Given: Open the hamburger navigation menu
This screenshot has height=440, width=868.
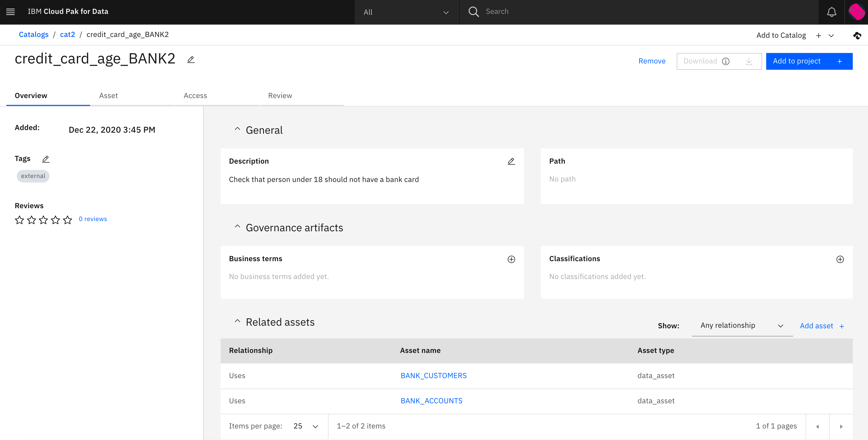Looking at the screenshot, I should [10, 12].
